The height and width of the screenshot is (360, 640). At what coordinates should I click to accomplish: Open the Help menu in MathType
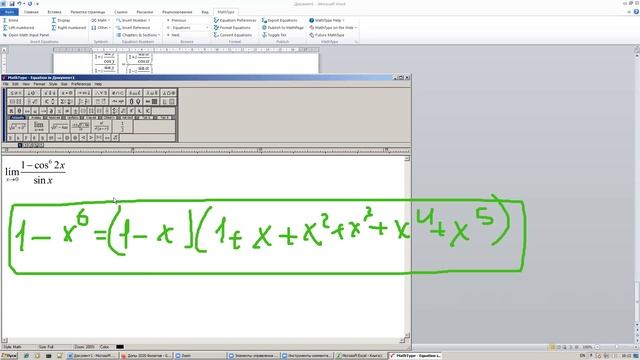(98, 84)
